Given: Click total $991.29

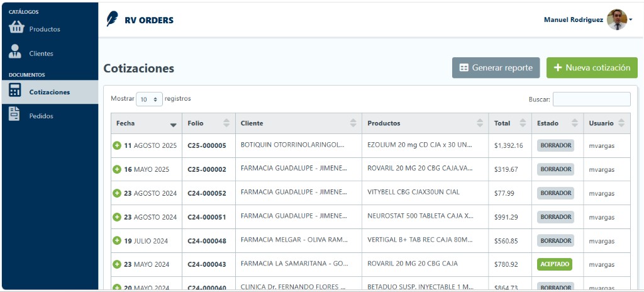Looking at the screenshot, I should (x=506, y=217).
